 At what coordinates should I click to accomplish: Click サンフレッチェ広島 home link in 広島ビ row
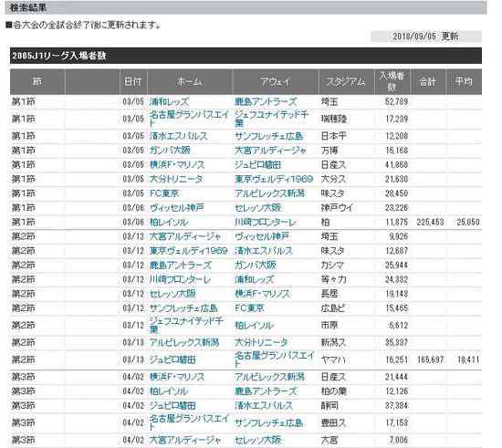183,308
